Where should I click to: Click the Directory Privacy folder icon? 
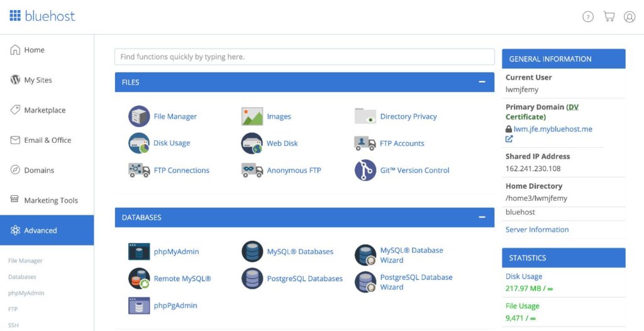point(365,116)
